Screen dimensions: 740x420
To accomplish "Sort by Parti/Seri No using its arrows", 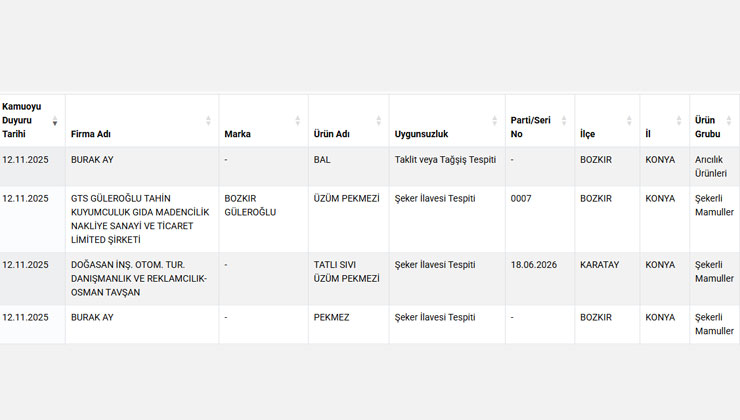I will point(564,121).
